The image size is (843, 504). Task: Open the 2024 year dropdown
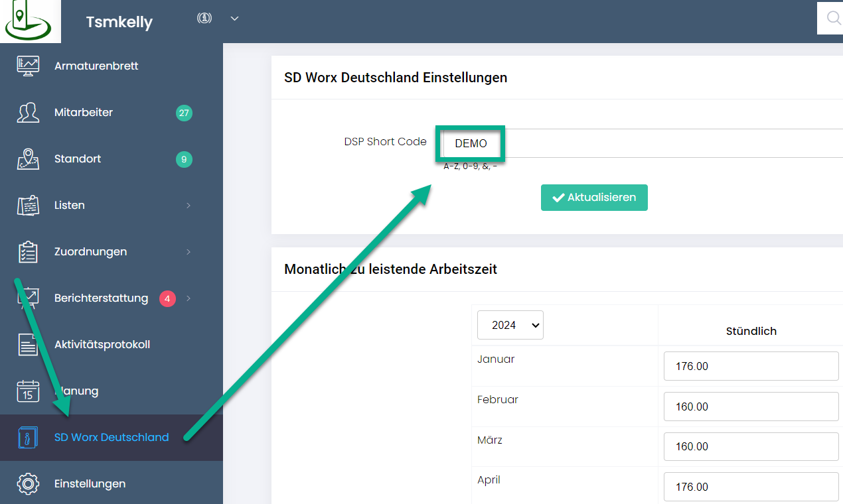(x=510, y=325)
